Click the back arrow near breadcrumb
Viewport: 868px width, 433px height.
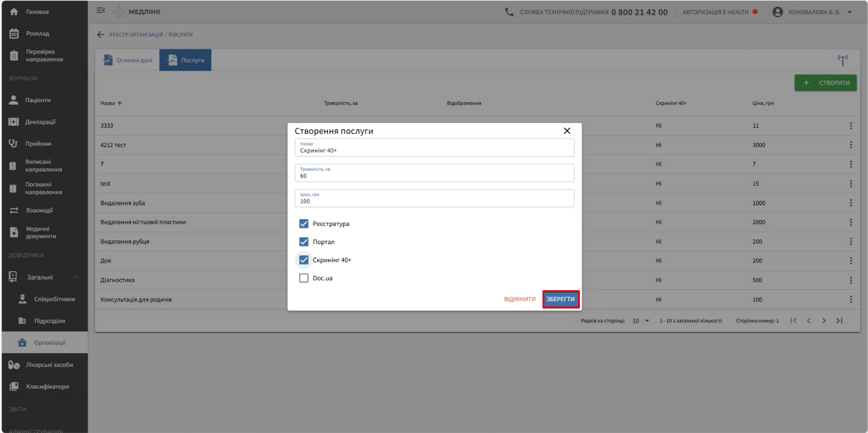click(101, 35)
